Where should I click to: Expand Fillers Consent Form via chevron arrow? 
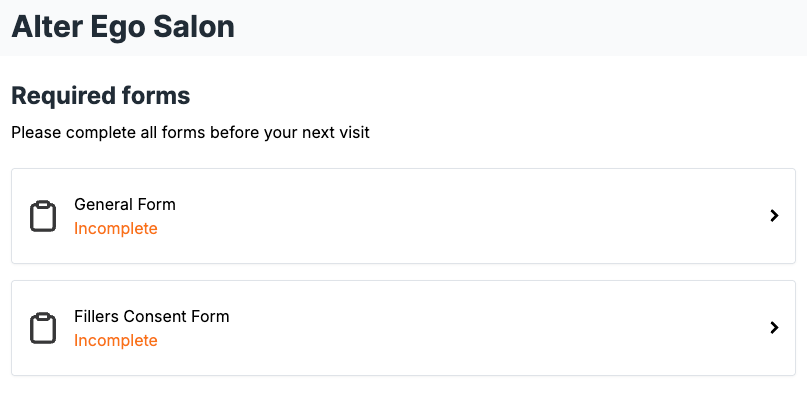click(774, 328)
